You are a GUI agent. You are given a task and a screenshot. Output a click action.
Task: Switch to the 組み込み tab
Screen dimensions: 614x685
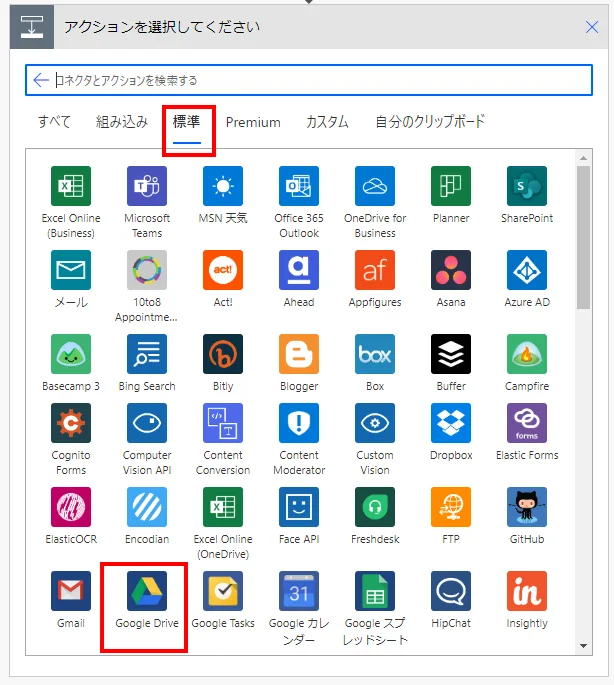122,122
